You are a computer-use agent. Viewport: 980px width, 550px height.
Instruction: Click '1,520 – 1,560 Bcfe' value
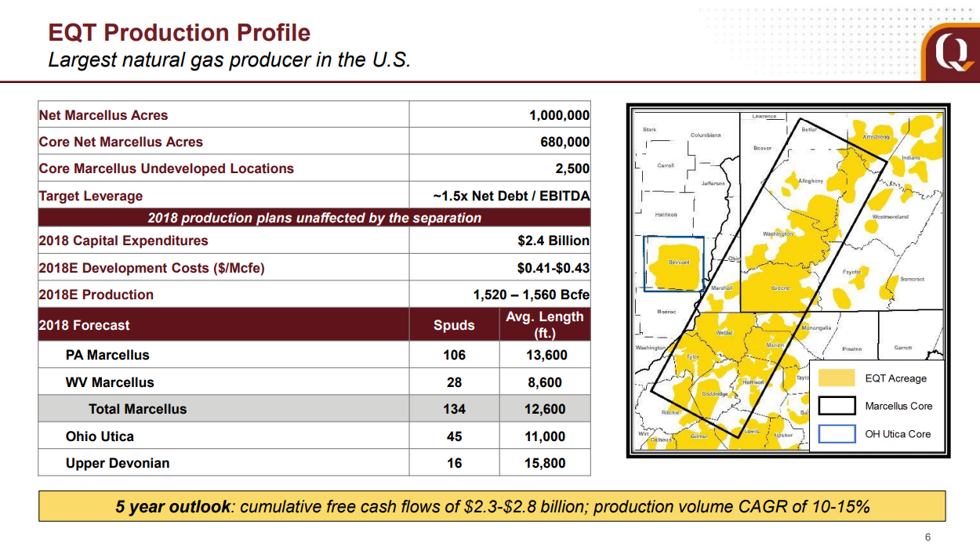(x=532, y=295)
